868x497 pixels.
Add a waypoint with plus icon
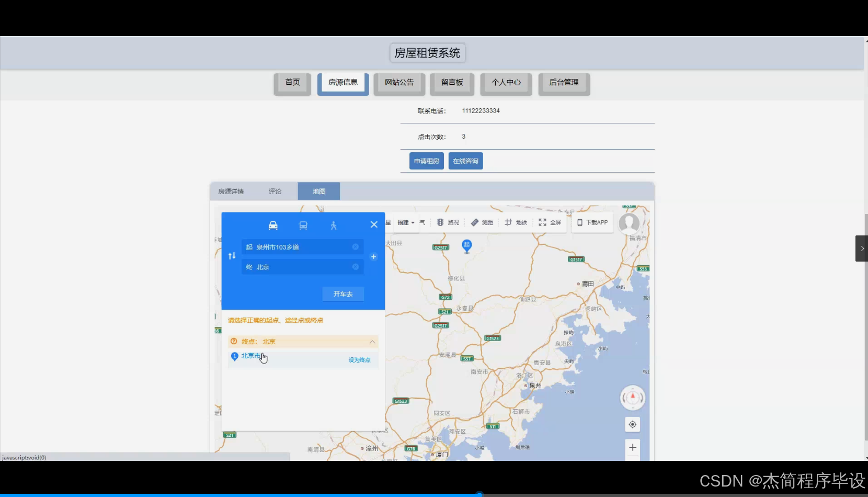373,257
